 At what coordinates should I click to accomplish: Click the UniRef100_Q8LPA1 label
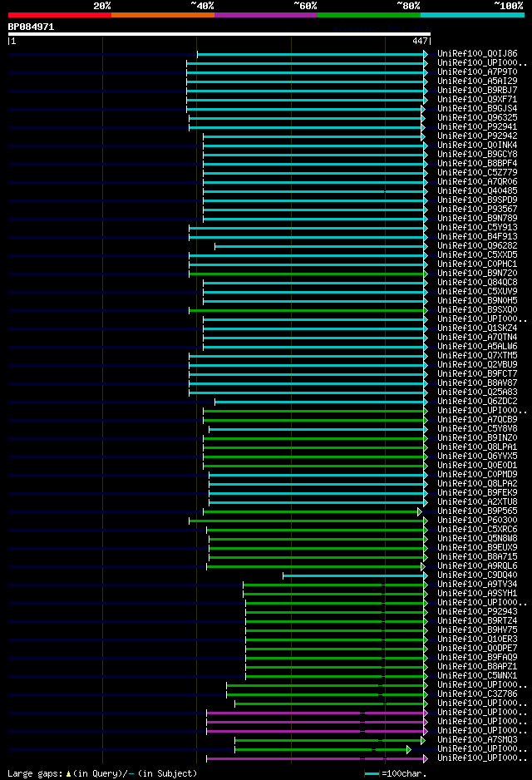(477, 447)
